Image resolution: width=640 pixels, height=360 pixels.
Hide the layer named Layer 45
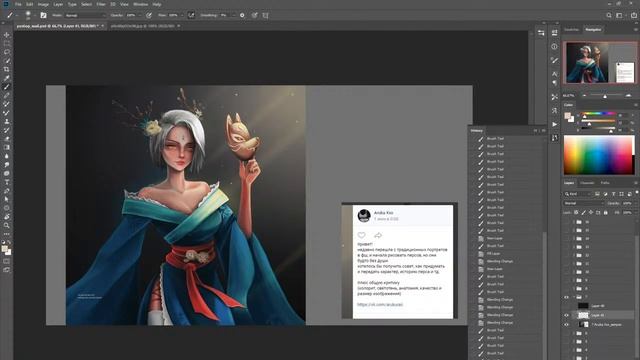[x=567, y=315]
